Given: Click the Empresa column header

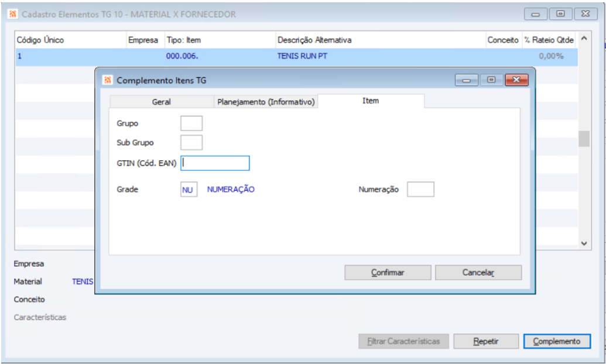Looking at the screenshot, I should (x=146, y=40).
